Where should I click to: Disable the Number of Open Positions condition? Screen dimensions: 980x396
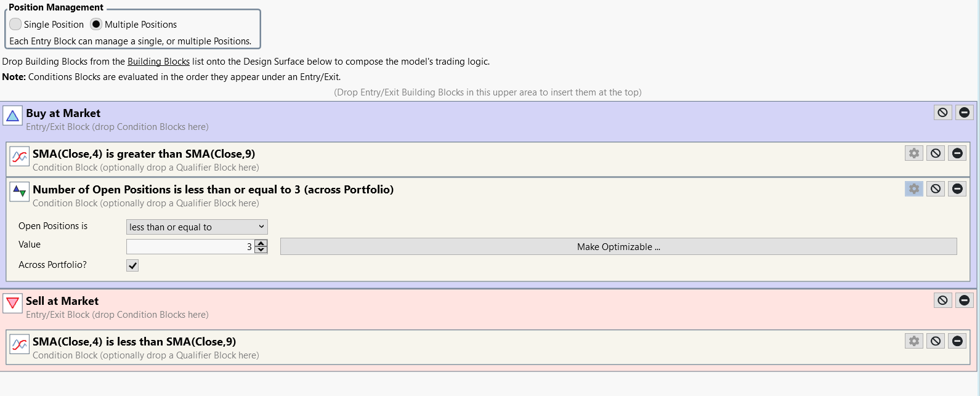936,189
